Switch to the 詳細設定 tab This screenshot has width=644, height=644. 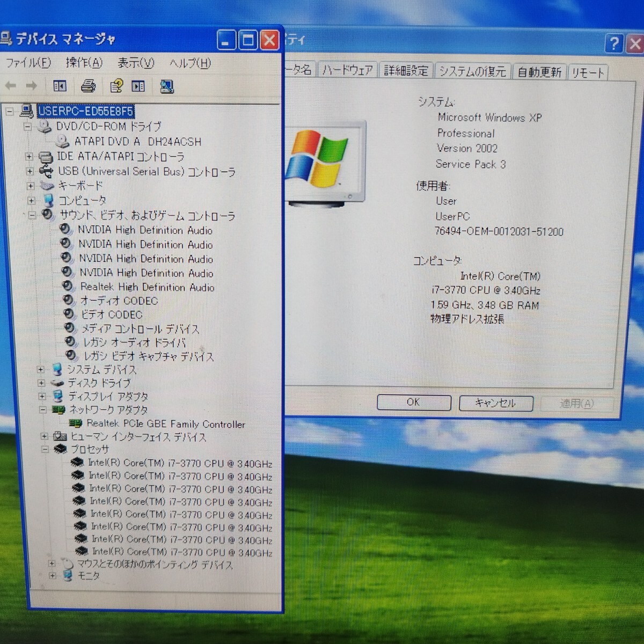coord(406,70)
